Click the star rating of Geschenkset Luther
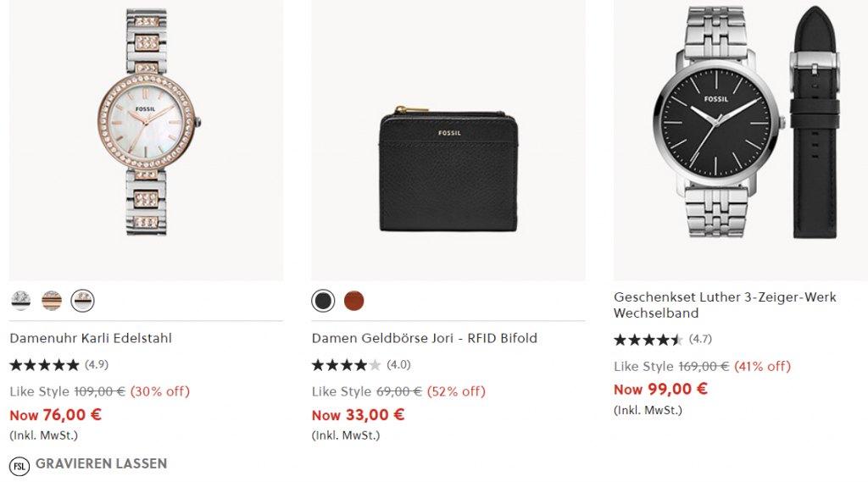The width and height of the screenshot is (868, 482). click(648, 340)
